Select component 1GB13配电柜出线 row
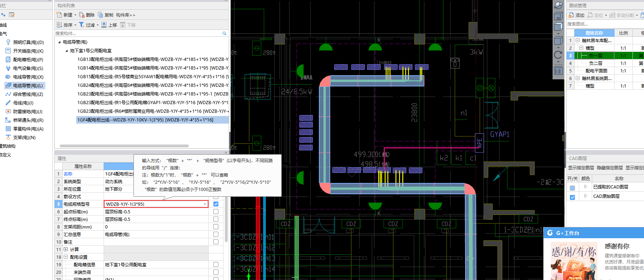Screen dimensions: 644x280 click(x=153, y=59)
